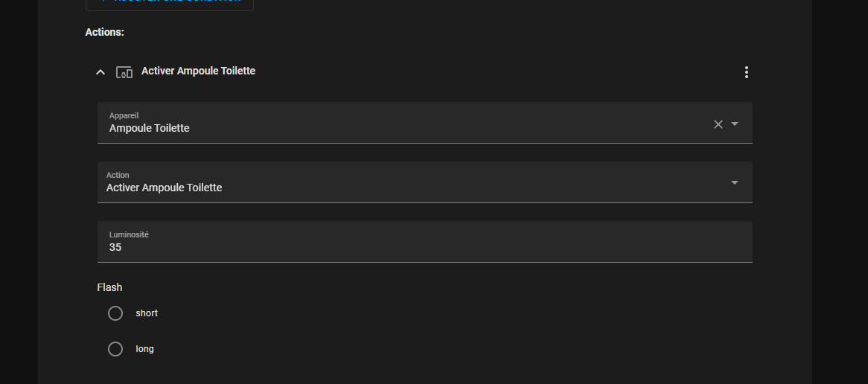Click the Luminosité value field

424,247
